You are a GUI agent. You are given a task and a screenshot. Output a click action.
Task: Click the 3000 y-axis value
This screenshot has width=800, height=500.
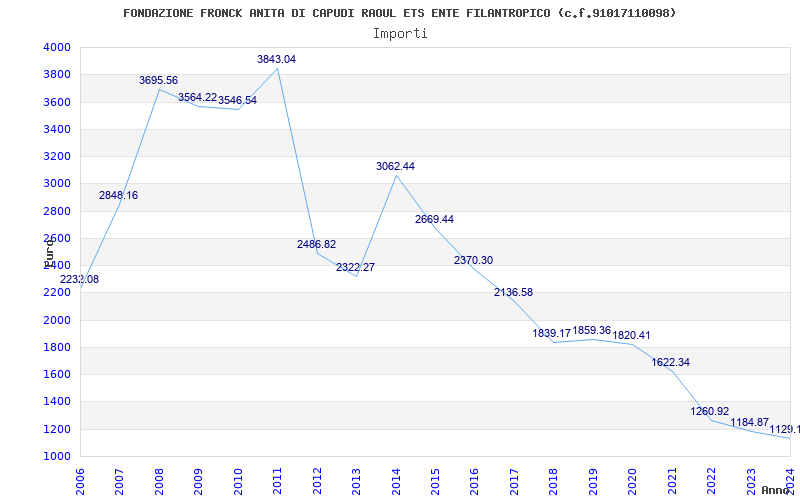pyautogui.click(x=57, y=184)
